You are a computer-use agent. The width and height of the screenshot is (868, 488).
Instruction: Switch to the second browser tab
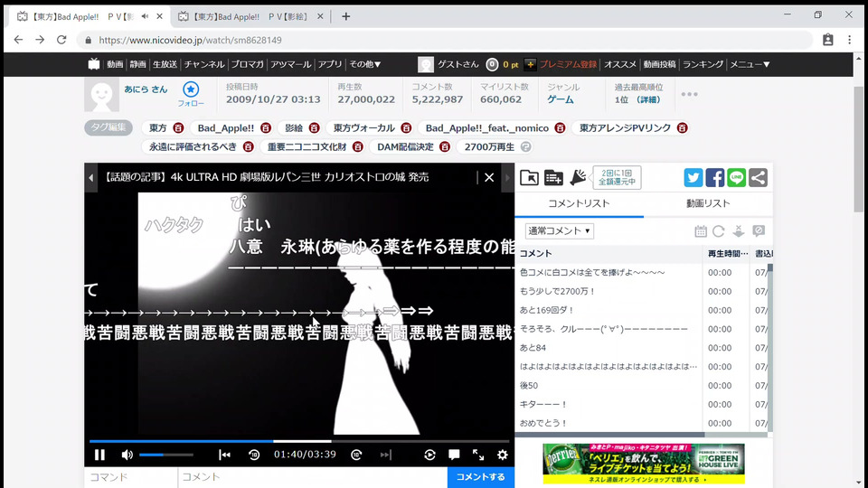(x=250, y=16)
